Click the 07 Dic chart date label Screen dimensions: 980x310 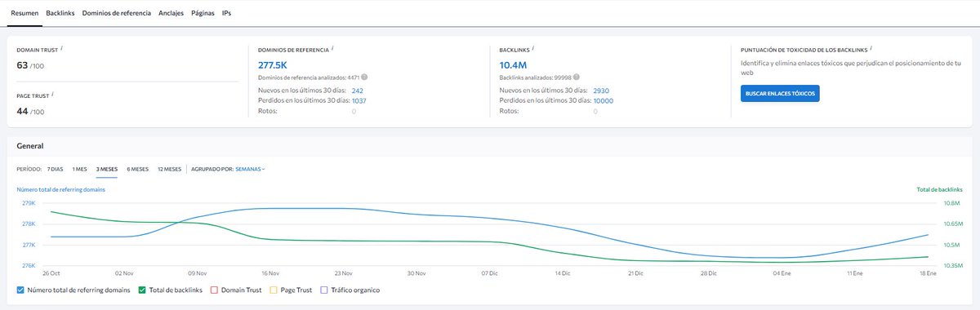click(x=490, y=273)
